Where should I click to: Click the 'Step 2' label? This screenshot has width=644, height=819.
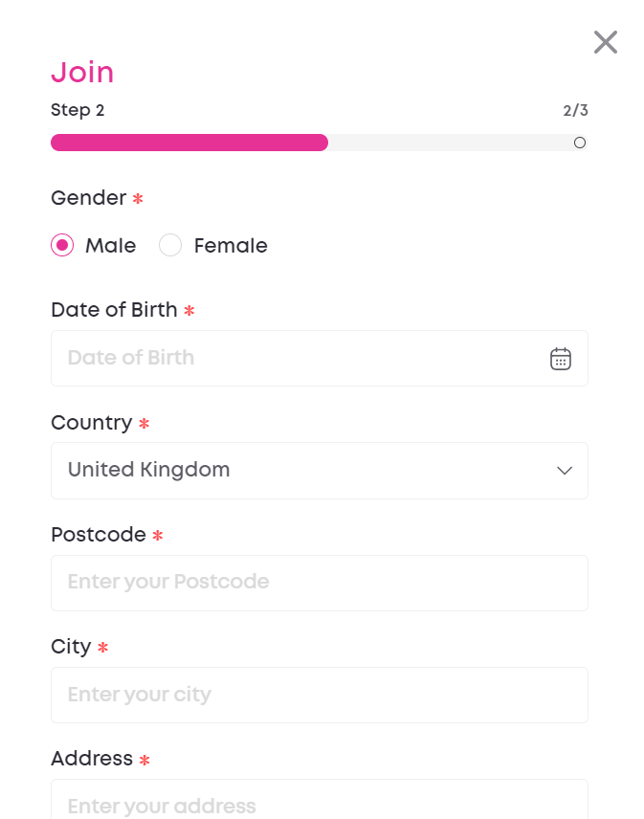pos(78,110)
